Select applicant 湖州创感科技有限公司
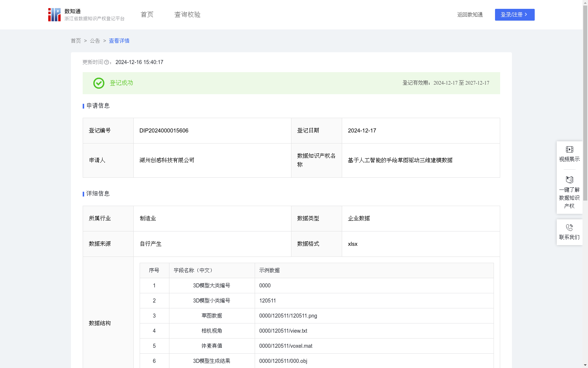The width and height of the screenshot is (588, 368). coord(167,160)
